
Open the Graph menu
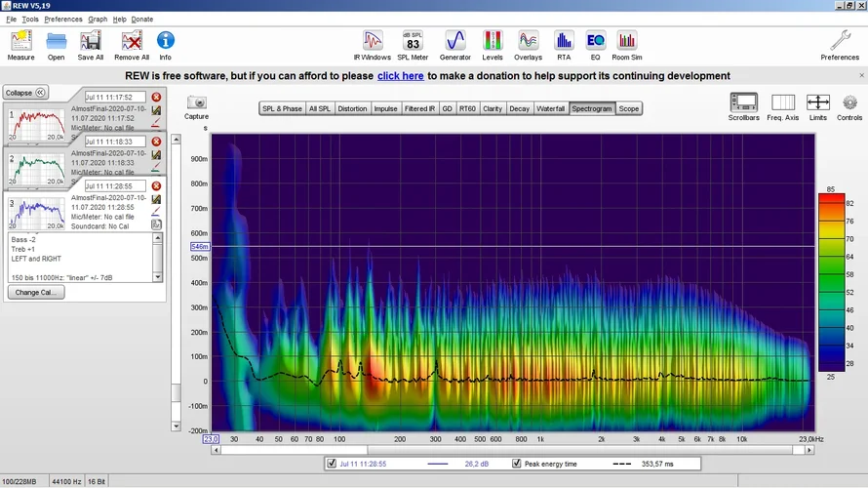click(98, 19)
